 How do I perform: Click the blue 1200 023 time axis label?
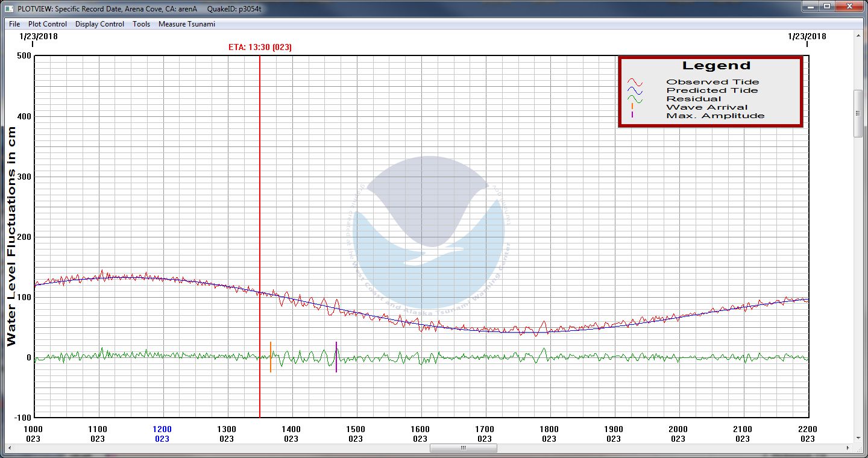tap(162, 434)
